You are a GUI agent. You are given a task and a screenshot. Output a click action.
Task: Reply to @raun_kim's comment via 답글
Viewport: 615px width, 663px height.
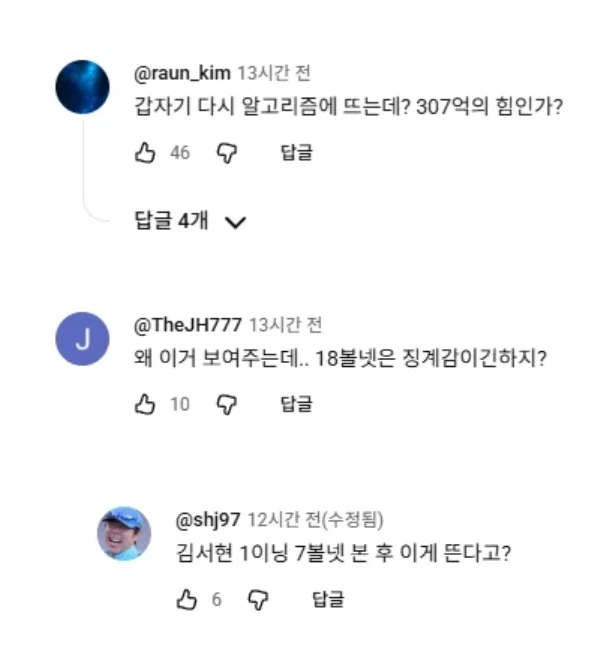click(x=297, y=153)
